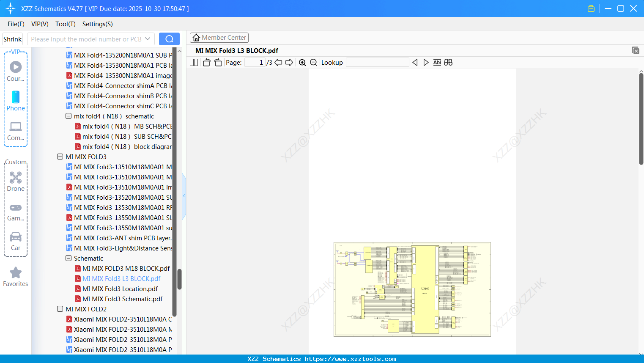Toggle the Abi match-case option
Viewport: 644px width, 363px height.
tap(437, 62)
